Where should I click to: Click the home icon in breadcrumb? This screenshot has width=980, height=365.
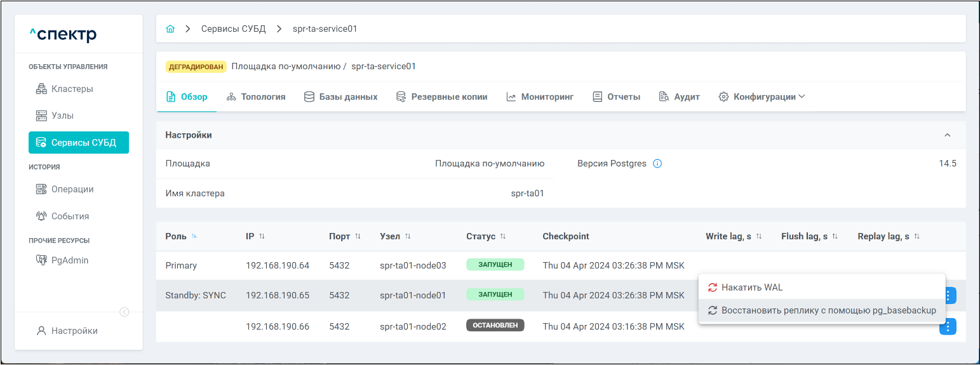point(170,29)
